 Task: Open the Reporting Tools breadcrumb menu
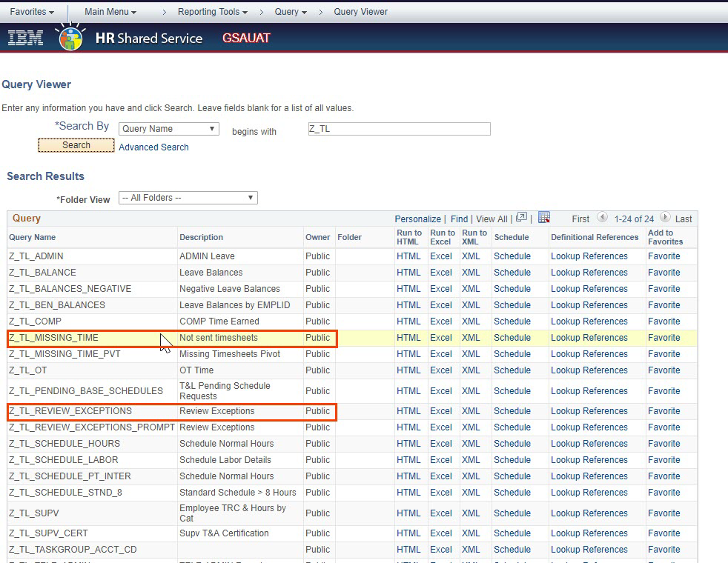pyautogui.click(x=213, y=11)
